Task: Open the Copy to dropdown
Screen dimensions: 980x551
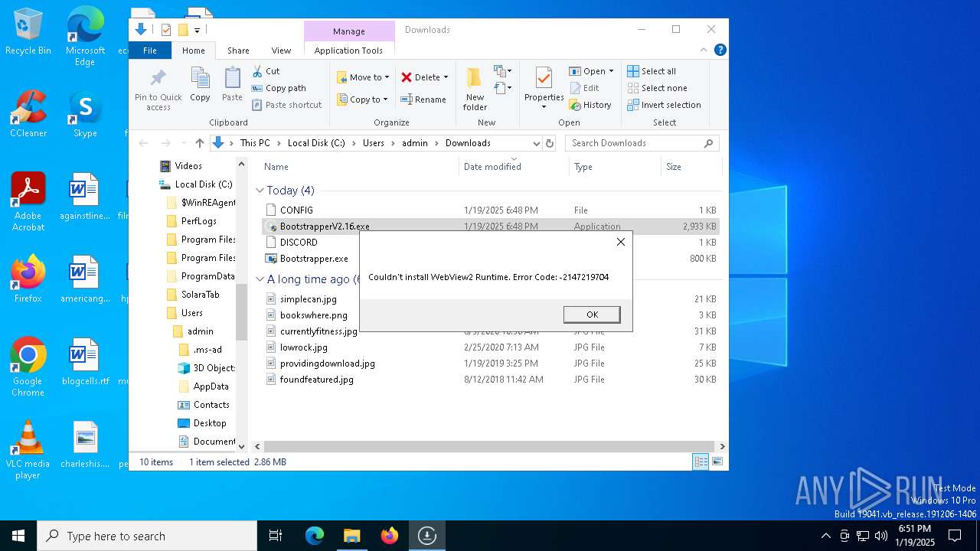Action: (x=362, y=99)
